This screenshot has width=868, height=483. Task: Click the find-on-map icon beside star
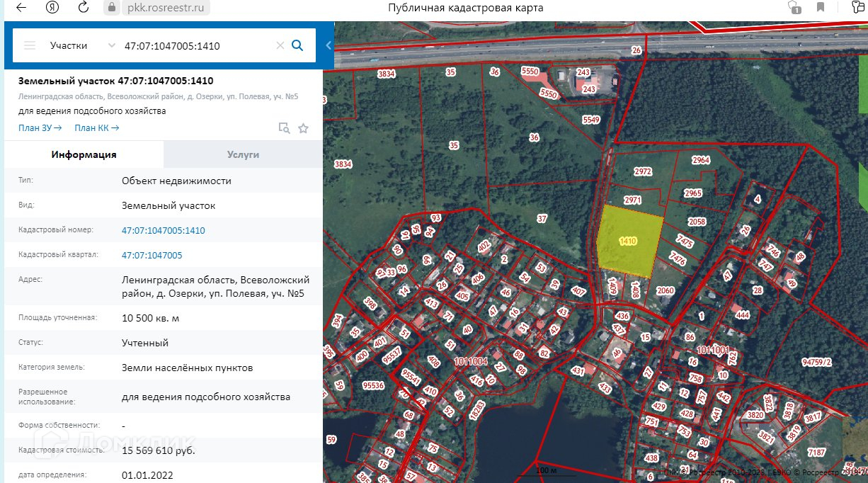pos(284,128)
